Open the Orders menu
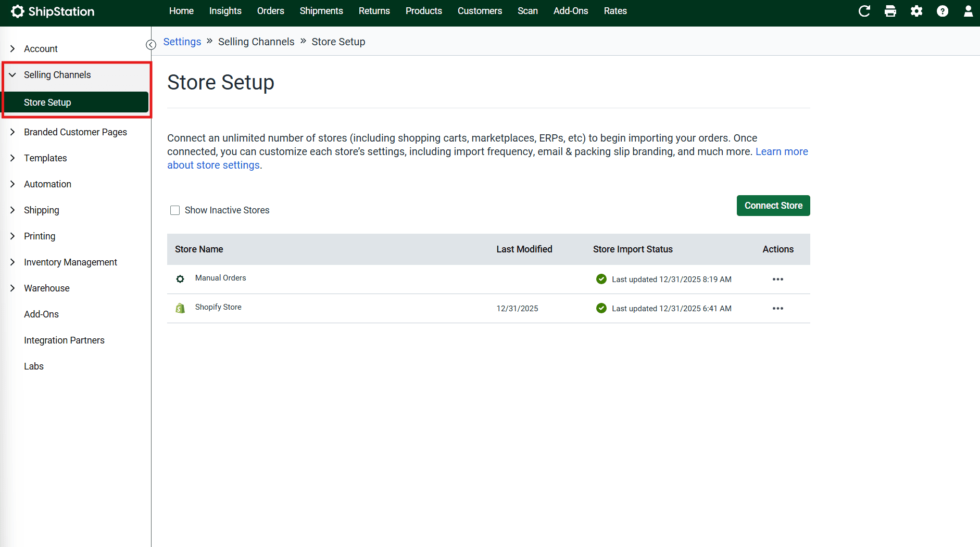This screenshot has height=547, width=980. tap(271, 11)
